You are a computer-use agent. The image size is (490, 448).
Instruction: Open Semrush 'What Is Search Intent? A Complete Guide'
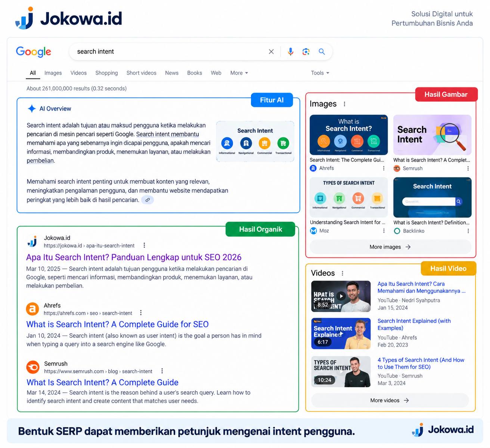coord(102,383)
